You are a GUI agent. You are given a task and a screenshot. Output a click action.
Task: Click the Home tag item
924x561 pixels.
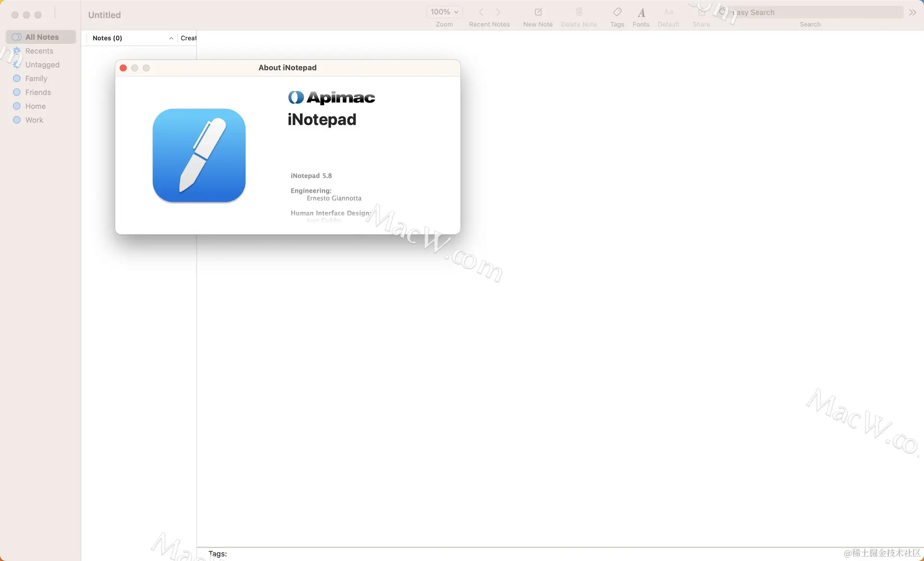coord(35,106)
